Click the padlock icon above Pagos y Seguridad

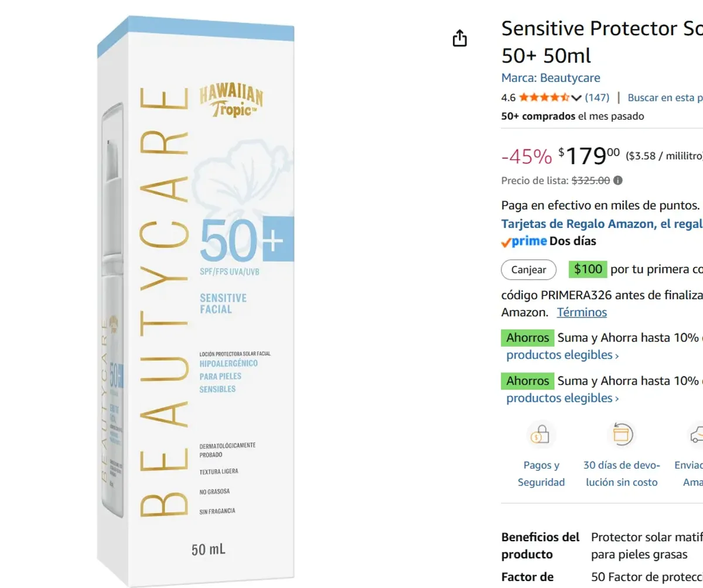pos(541,434)
